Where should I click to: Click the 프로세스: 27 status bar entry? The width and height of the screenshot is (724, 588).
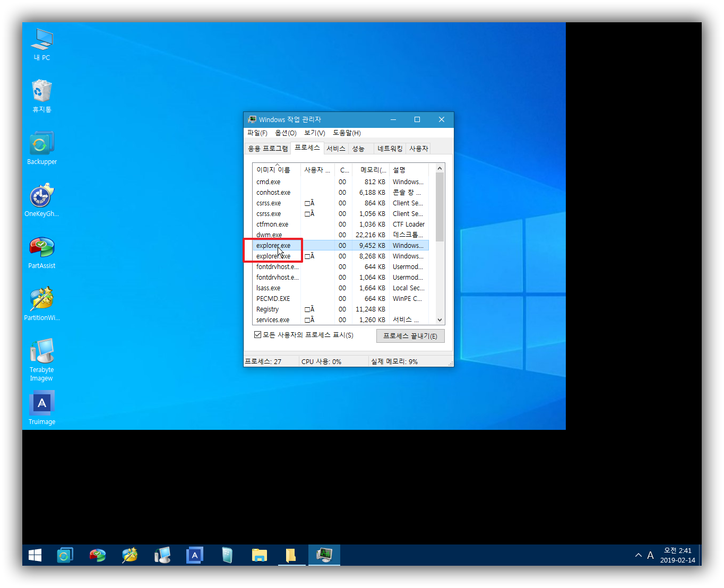(271, 361)
